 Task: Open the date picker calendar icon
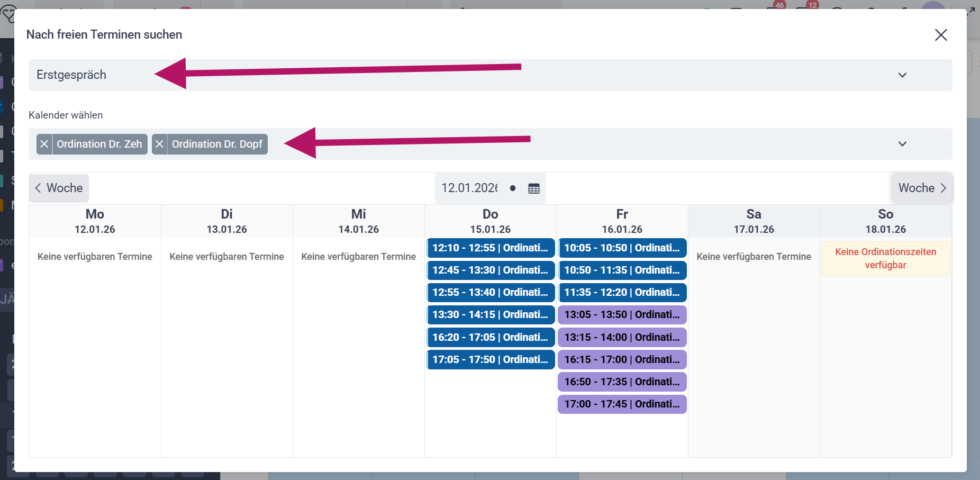coord(534,188)
